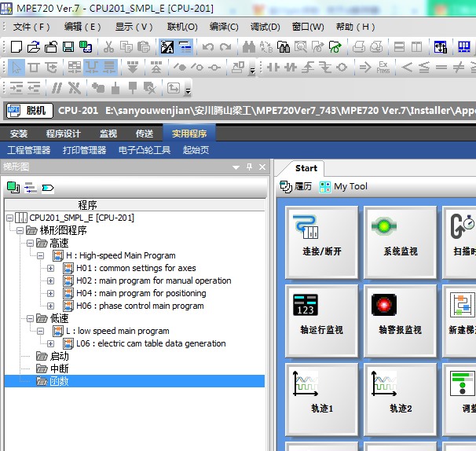Switch to the 监视 tab
Image resolution: width=476 pixels, height=451 pixels.
[x=108, y=134]
